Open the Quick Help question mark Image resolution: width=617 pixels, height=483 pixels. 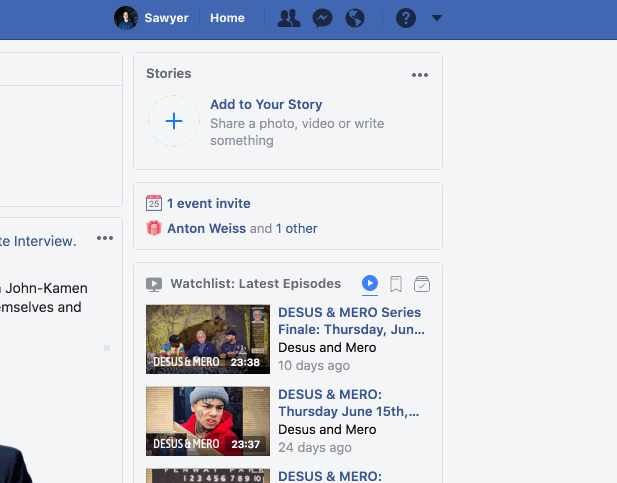click(406, 18)
